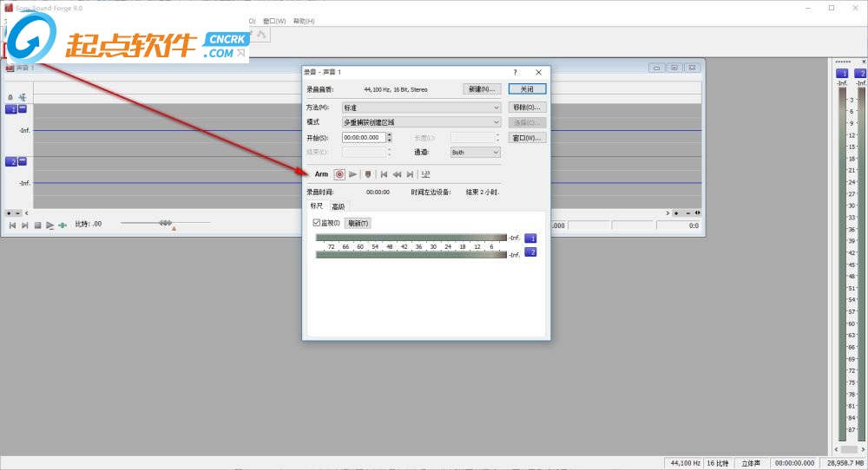The width and height of the screenshot is (868, 470).
Task: Click the Stop button in data window playbar
Action: pos(37,225)
